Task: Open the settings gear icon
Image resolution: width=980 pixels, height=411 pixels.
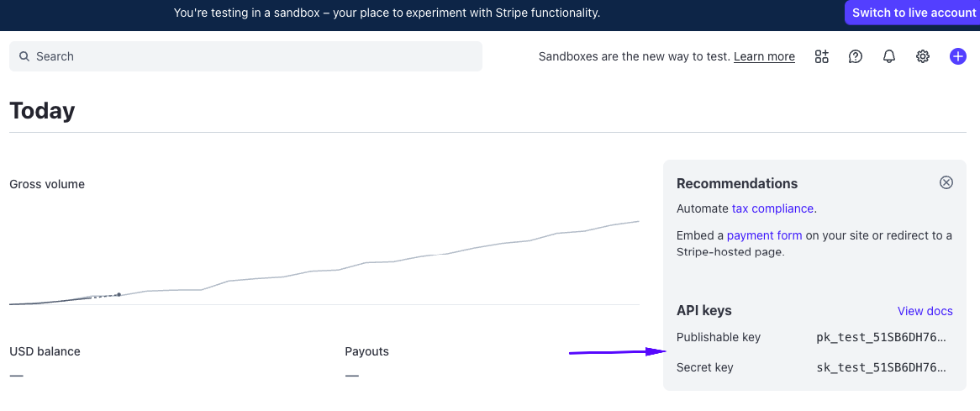Action: coord(923,56)
